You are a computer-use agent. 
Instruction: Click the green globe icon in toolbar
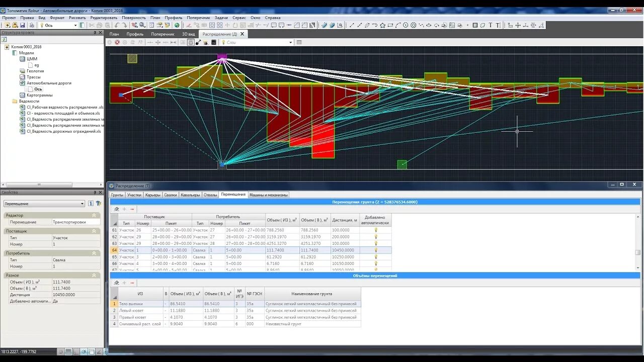pyautogui.click(x=177, y=25)
